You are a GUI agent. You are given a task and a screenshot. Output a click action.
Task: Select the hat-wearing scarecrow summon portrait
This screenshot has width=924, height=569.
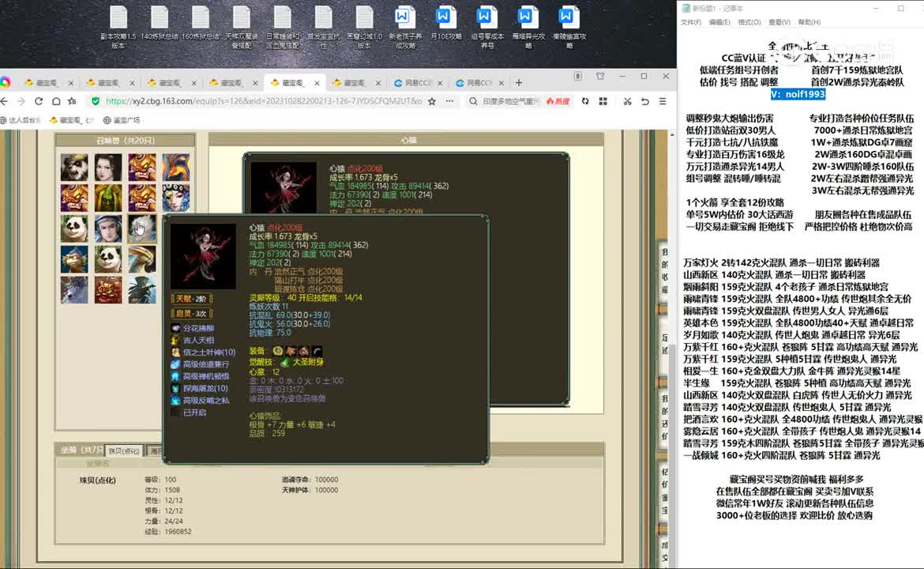point(142,289)
